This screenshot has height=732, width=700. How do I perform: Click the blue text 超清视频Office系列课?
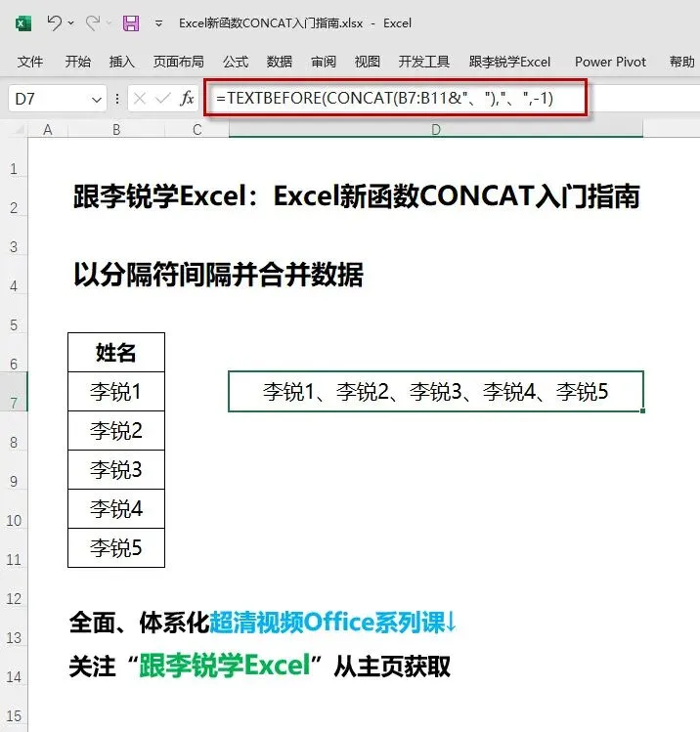(327, 623)
